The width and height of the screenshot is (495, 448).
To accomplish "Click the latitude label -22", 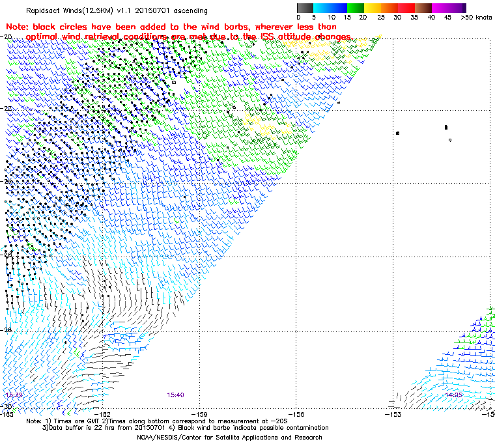I will [6, 108].
